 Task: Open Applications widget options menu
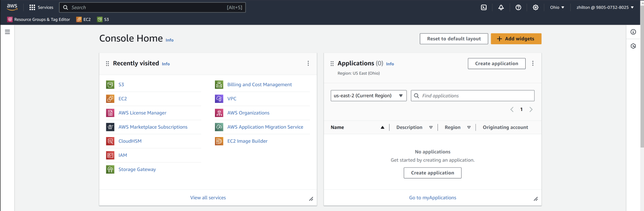click(x=533, y=64)
